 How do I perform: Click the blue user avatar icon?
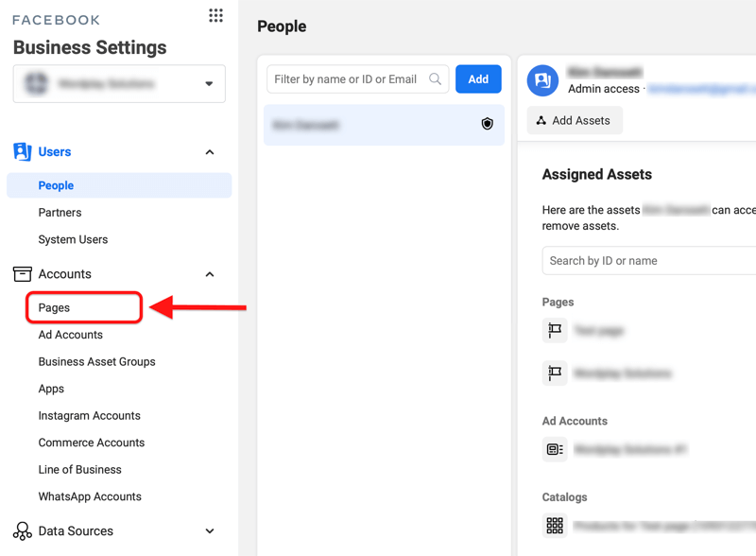542,80
